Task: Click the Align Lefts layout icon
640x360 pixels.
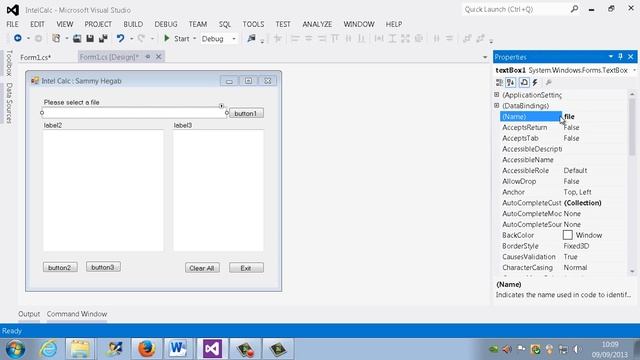Action: click(x=295, y=38)
